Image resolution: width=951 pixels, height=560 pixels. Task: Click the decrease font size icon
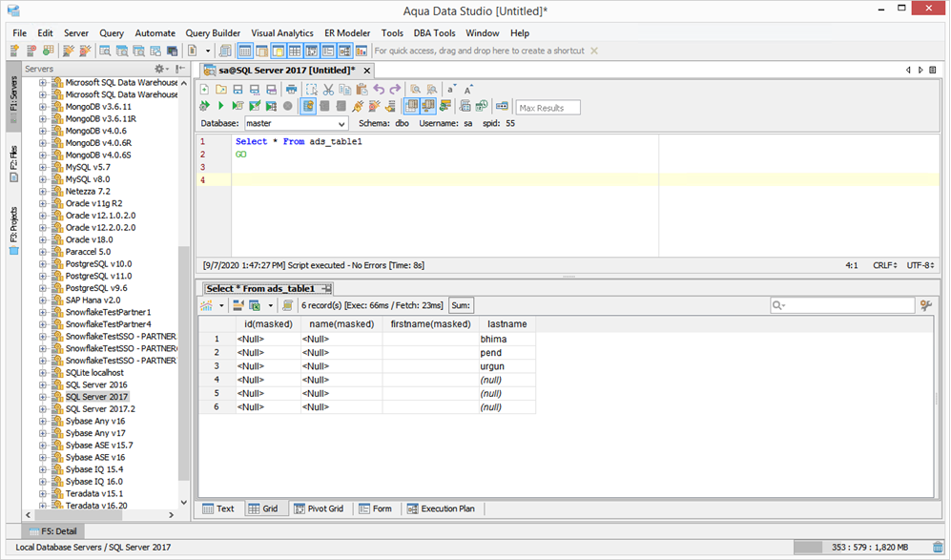tap(451, 89)
